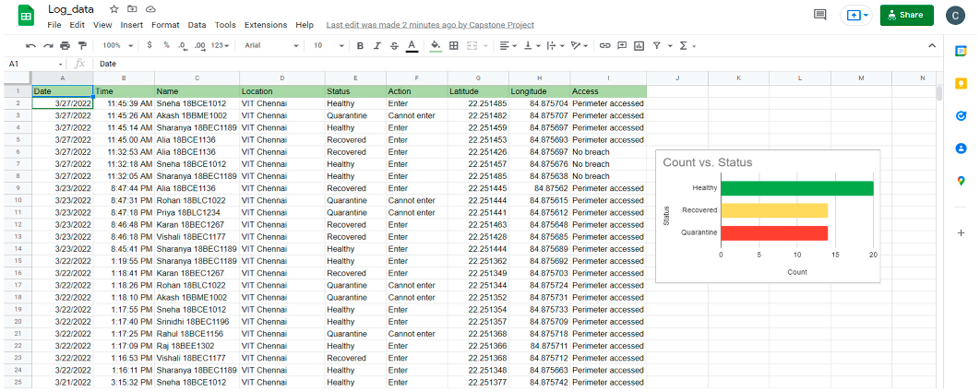Click the print icon

[x=65, y=45]
